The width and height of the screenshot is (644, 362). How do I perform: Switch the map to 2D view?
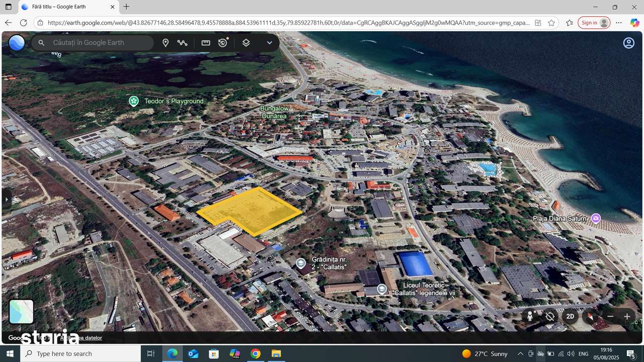point(570,316)
